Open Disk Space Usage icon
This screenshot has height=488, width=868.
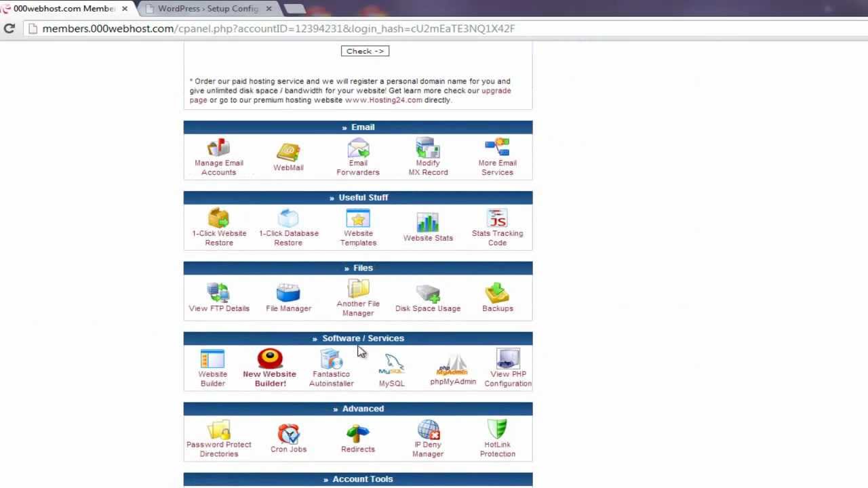(x=428, y=293)
